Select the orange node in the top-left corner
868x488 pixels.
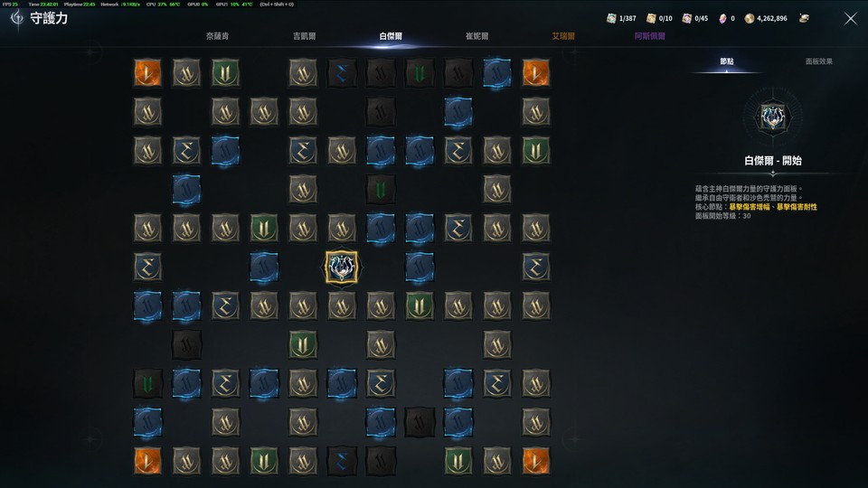tap(147, 73)
